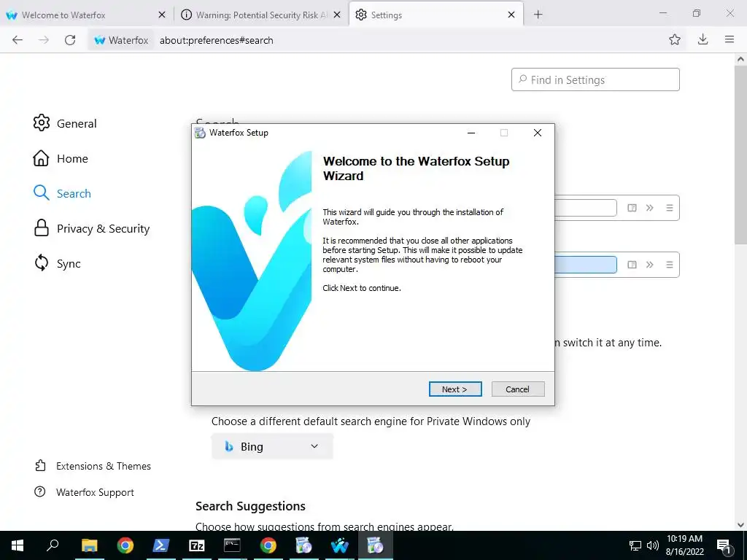Open Waterfox Support link
The width and height of the screenshot is (747, 560).
[85, 492]
